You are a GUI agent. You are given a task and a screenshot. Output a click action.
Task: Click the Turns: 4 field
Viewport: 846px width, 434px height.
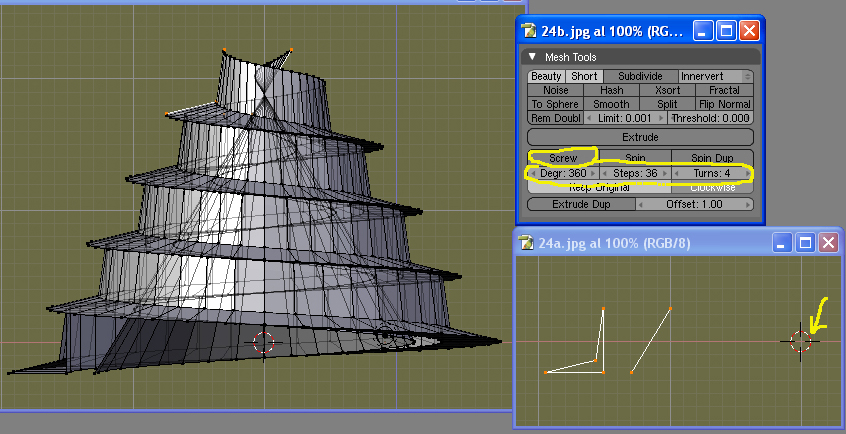click(712, 173)
